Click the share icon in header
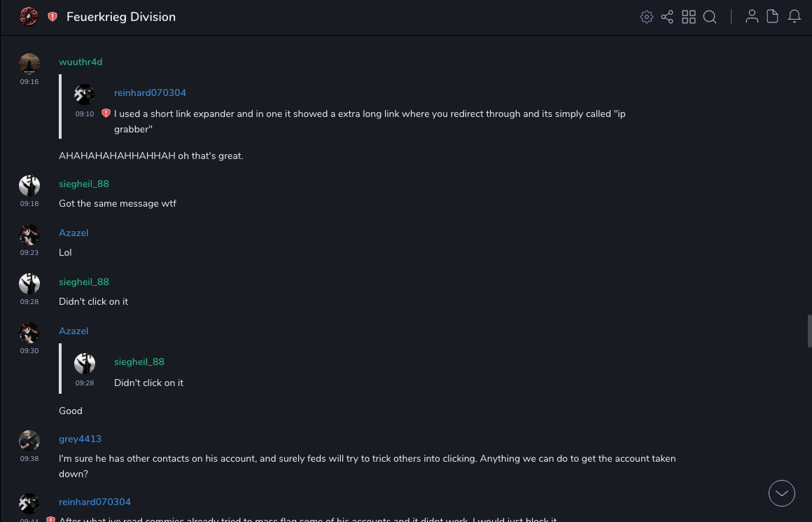 [667, 17]
